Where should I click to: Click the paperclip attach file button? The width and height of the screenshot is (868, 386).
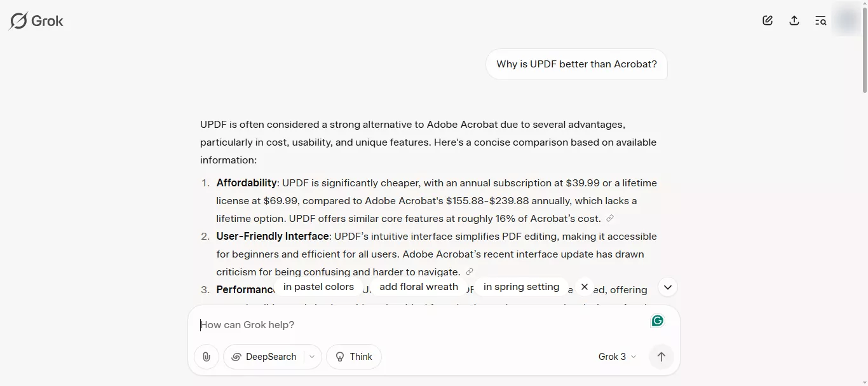point(207,357)
